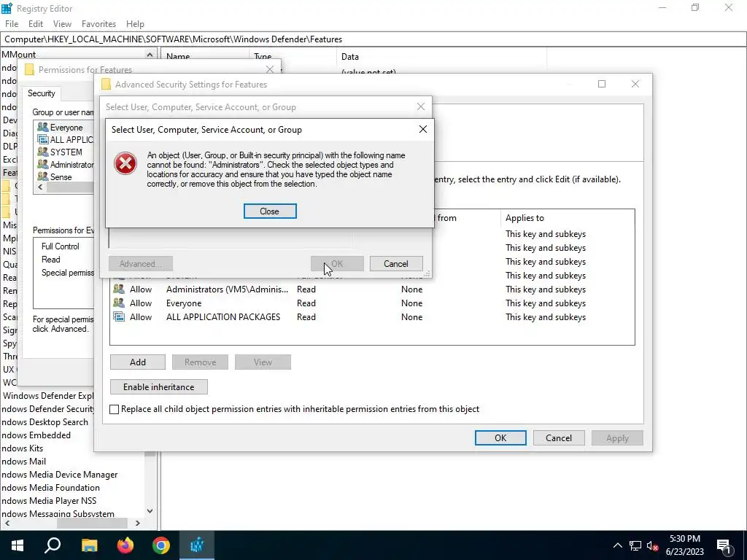Select Windows Media Foundation tree key
This screenshot has height=560, width=747.
[50, 488]
